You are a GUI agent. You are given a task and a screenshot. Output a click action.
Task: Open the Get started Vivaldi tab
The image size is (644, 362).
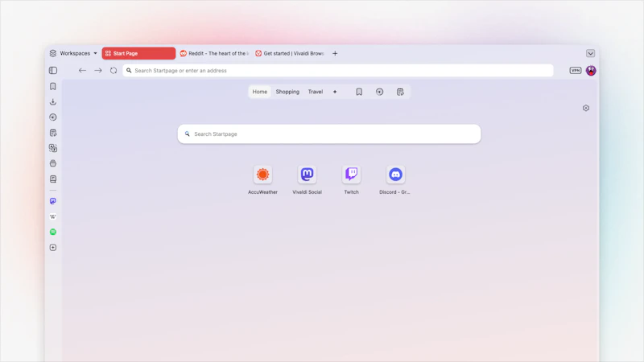click(x=290, y=53)
